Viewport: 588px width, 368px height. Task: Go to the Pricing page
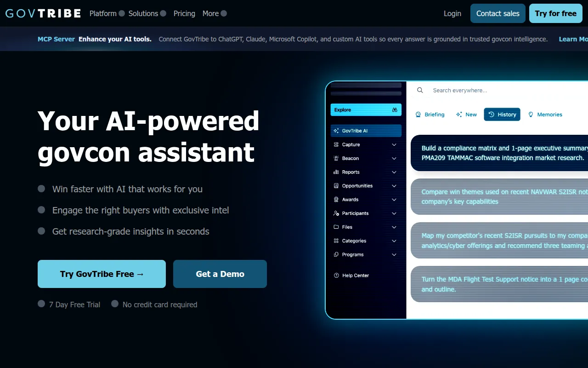(x=184, y=13)
